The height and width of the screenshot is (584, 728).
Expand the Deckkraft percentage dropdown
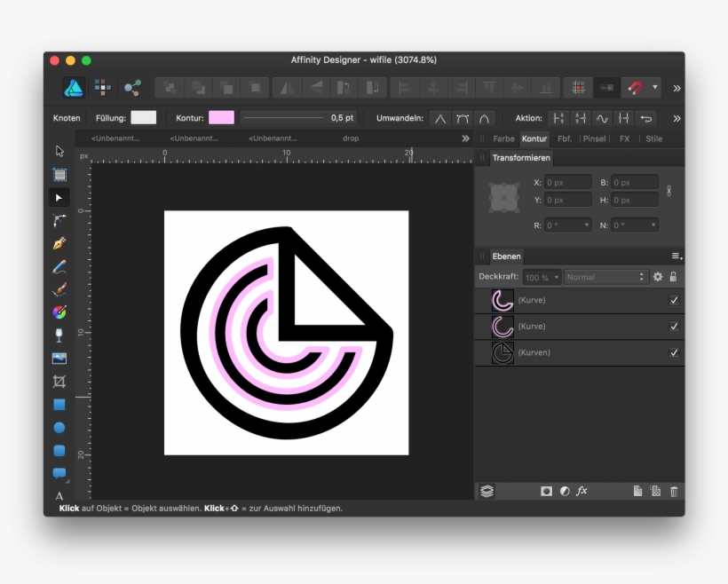coord(558,276)
